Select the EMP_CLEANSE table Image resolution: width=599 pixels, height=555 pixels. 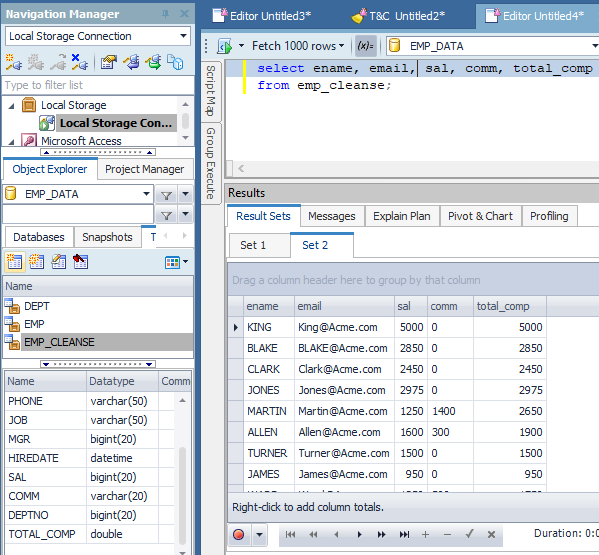98,342
